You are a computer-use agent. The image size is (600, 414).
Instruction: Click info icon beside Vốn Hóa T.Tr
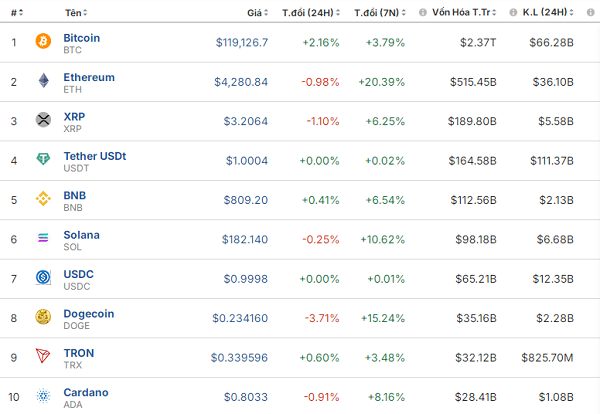[x=422, y=13]
